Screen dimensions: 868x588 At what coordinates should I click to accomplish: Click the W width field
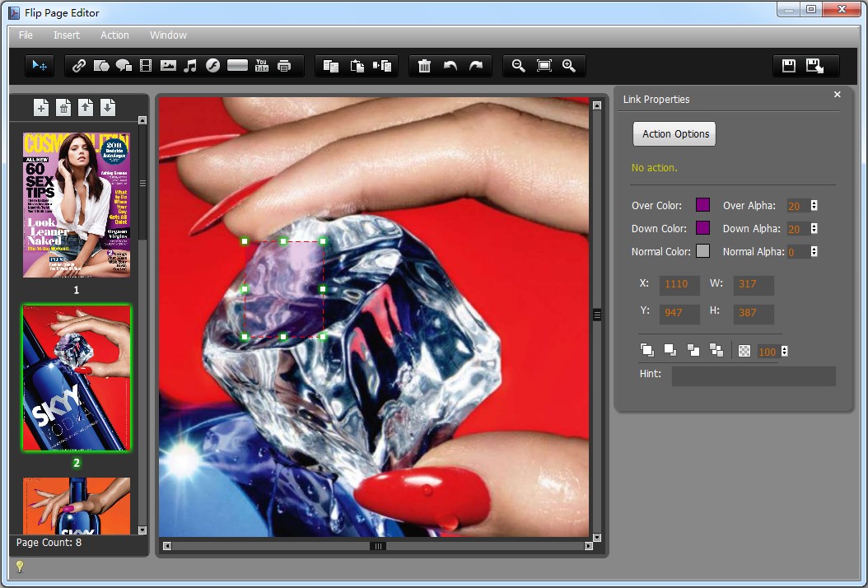tap(754, 285)
